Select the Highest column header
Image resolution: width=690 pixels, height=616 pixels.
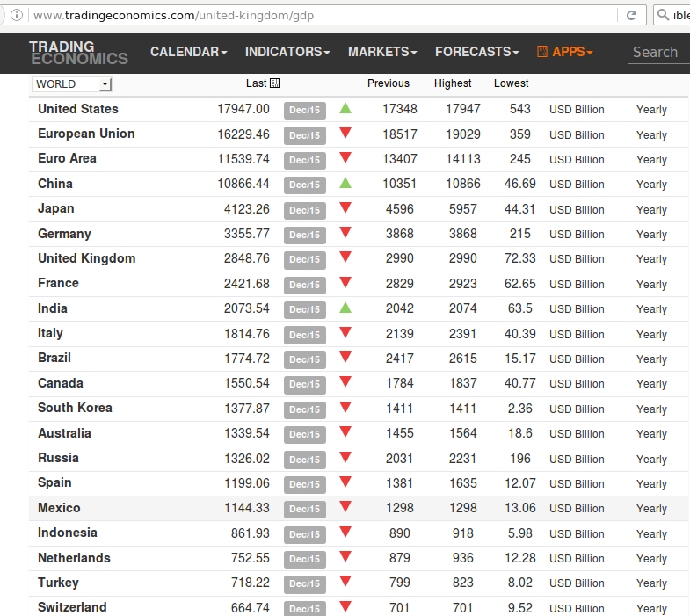(453, 83)
